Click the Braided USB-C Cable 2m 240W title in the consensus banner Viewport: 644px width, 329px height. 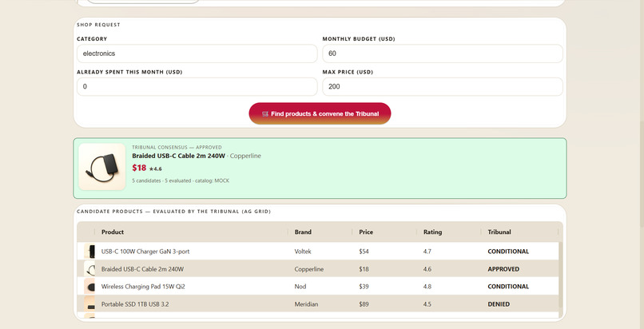tap(179, 156)
